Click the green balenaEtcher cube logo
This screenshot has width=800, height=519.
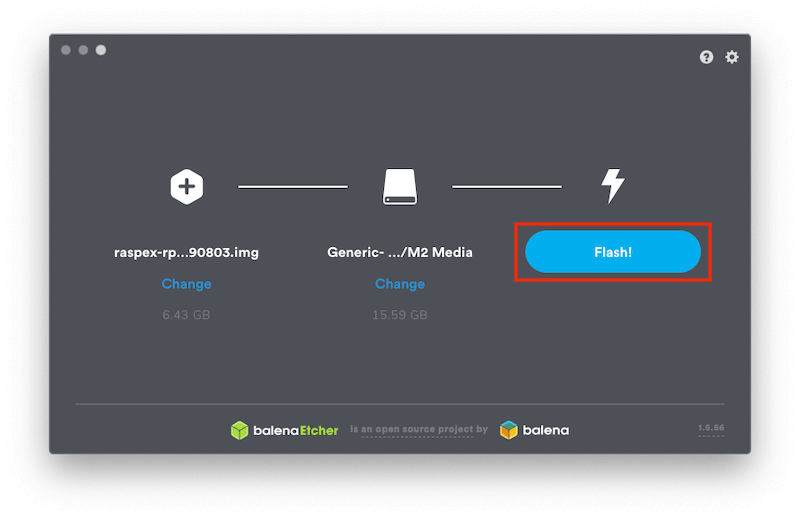click(x=239, y=430)
